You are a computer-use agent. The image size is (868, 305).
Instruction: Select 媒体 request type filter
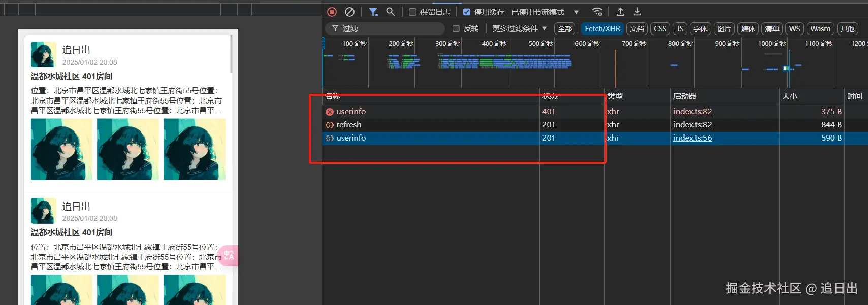coord(748,29)
